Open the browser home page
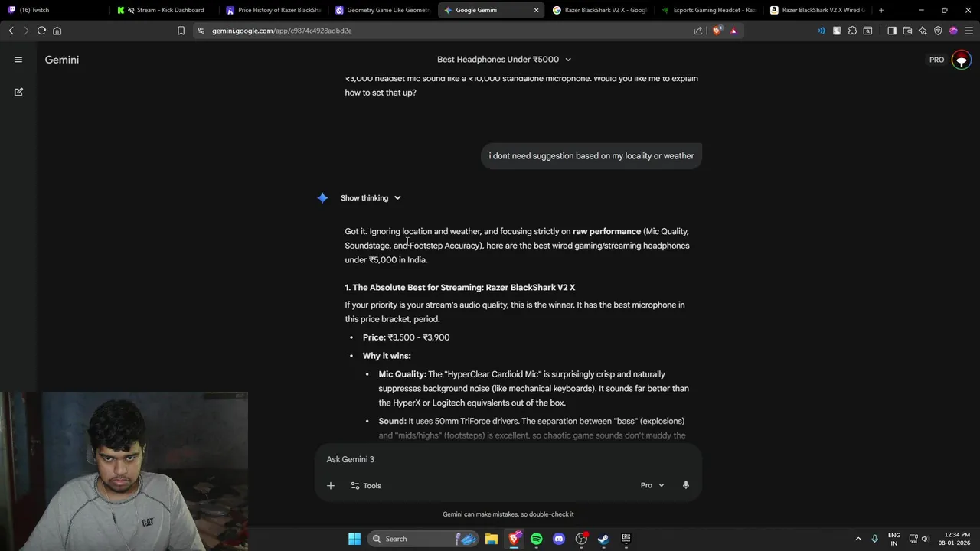Image resolution: width=980 pixels, height=551 pixels. [57, 31]
